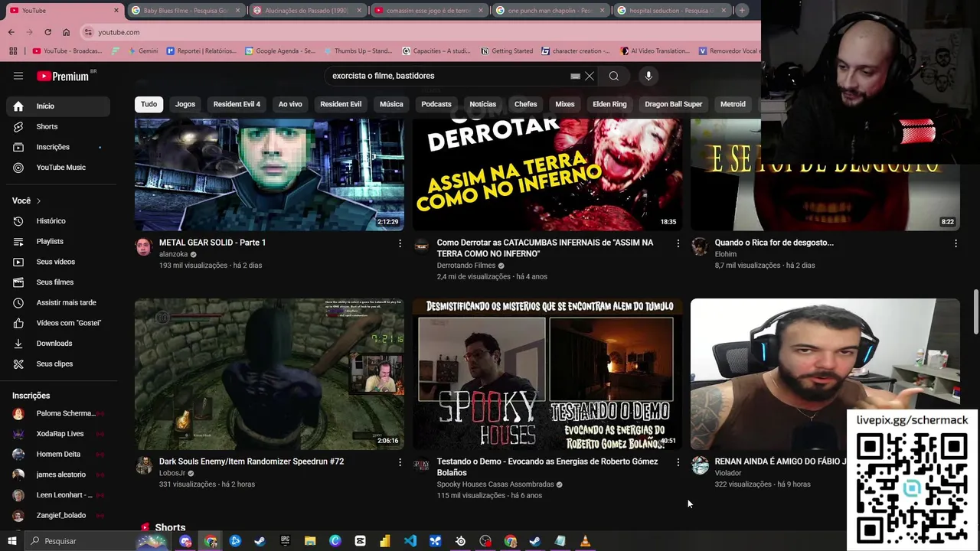This screenshot has height=551, width=980.
Task: Play Dark Souls Randomizer Speedrun thumbnail
Action: coord(269,374)
